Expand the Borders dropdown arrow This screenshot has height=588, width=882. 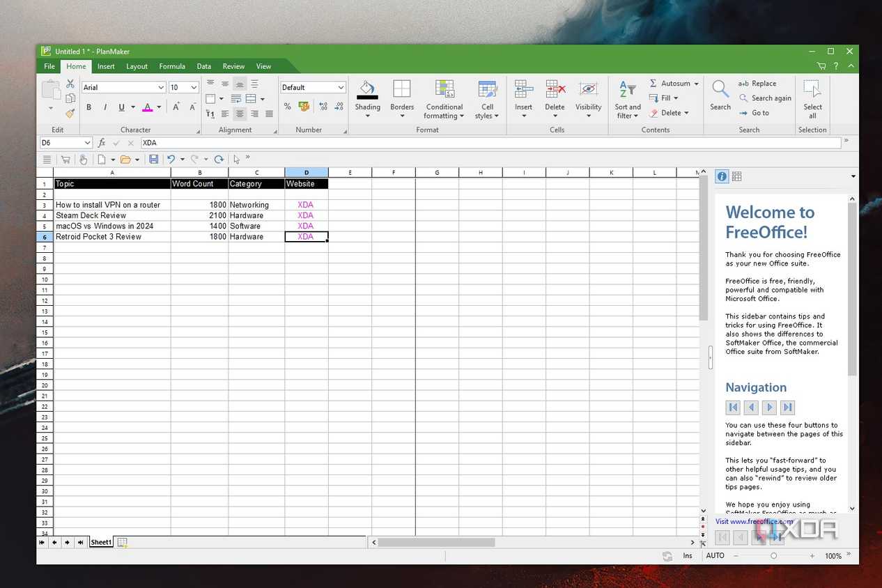[402, 116]
